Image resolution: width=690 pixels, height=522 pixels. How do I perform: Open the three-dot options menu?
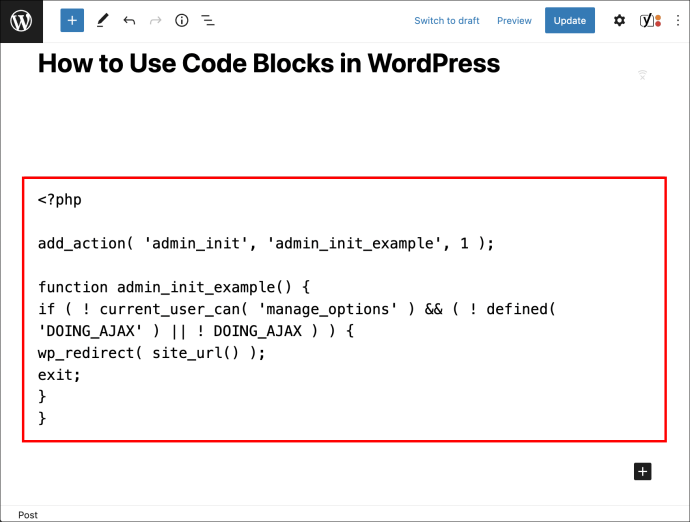click(678, 20)
